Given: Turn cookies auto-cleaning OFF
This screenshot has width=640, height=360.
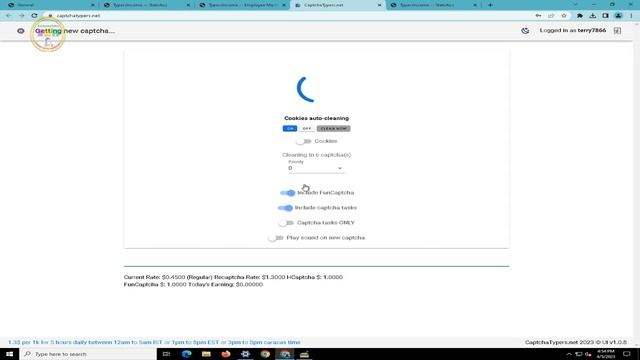Looking at the screenshot, I should (x=307, y=129).
